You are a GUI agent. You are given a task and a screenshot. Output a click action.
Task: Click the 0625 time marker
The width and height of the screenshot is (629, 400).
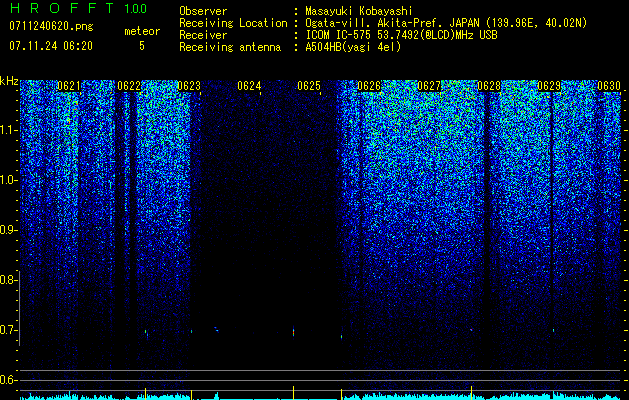pos(309,86)
